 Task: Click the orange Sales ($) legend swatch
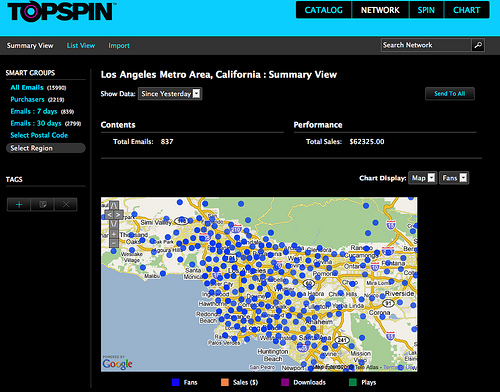point(225,382)
